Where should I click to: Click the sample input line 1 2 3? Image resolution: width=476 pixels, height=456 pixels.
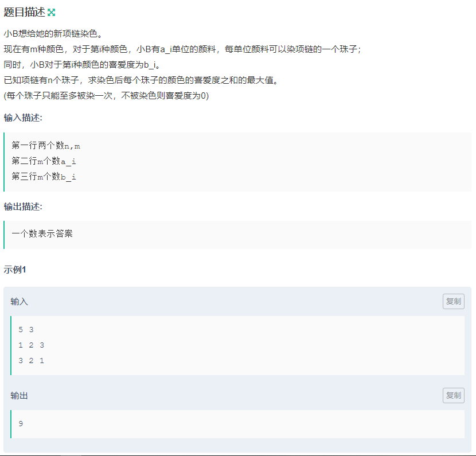coord(32,345)
